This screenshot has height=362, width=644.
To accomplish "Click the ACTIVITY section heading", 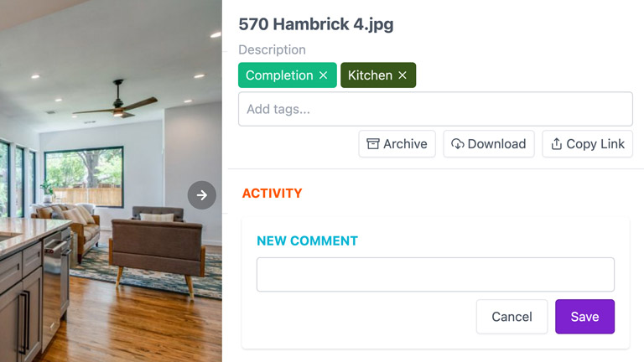I will tap(272, 193).
